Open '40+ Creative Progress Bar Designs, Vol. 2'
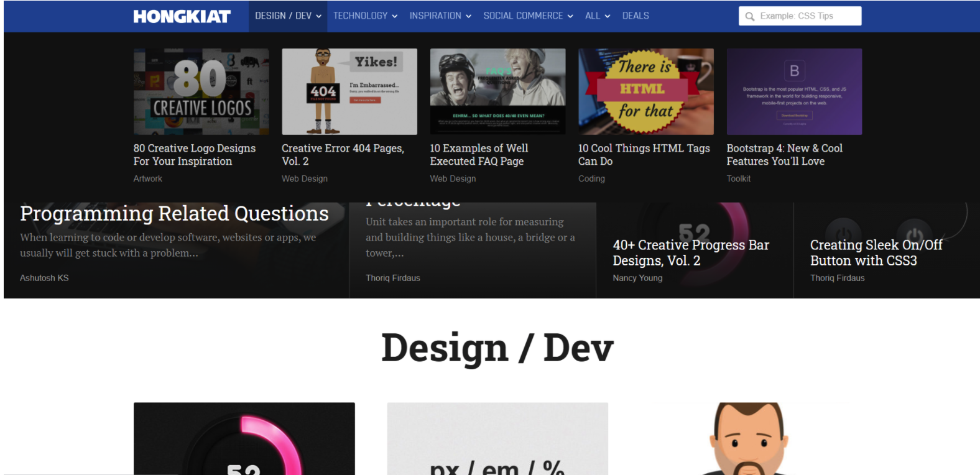The image size is (980, 475). click(691, 253)
